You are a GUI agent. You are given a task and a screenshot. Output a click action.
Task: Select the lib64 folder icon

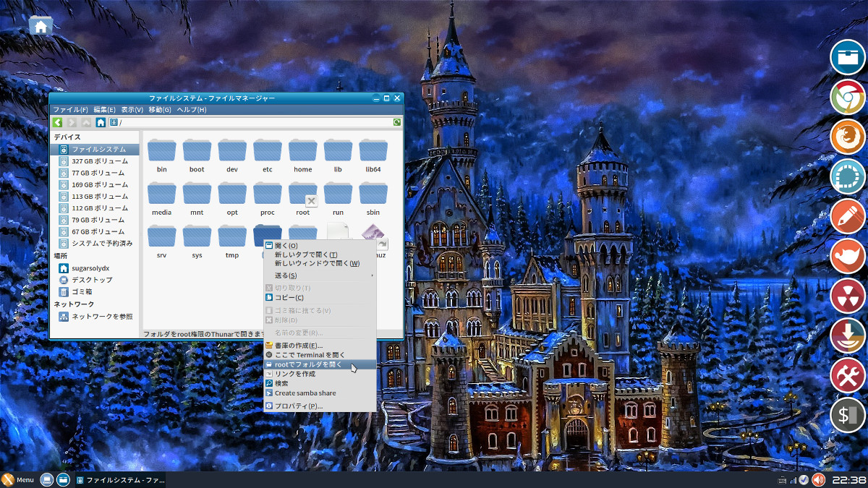(x=373, y=150)
